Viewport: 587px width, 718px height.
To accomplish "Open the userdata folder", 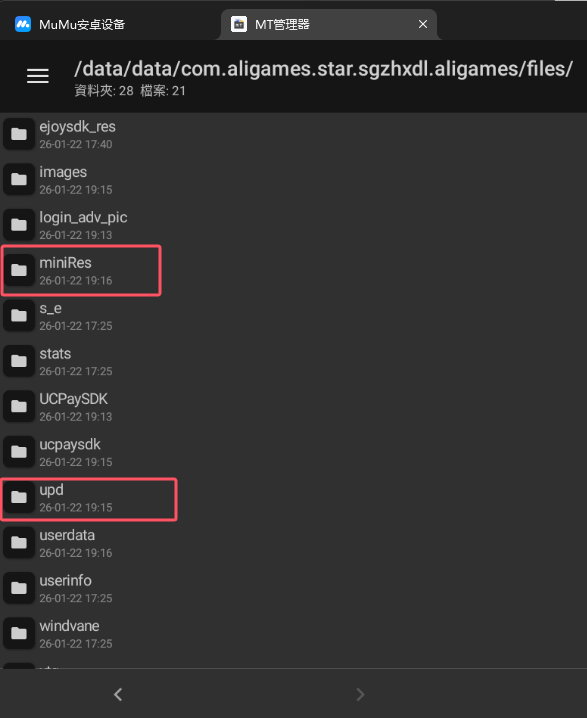I will 294,543.
